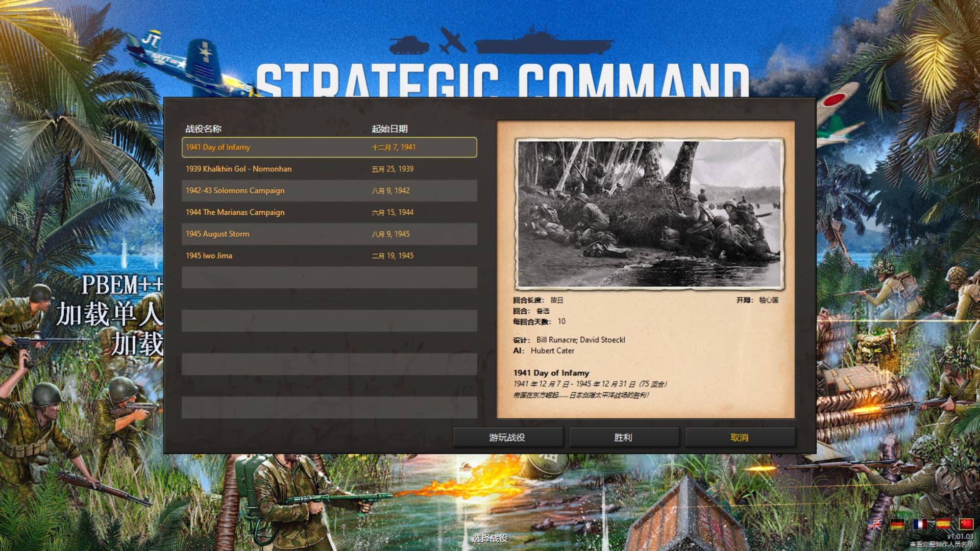This screenshot has width=980, height=551.
Task: Click the start date 八月 9, 1945
Action: tap(390, 234)
